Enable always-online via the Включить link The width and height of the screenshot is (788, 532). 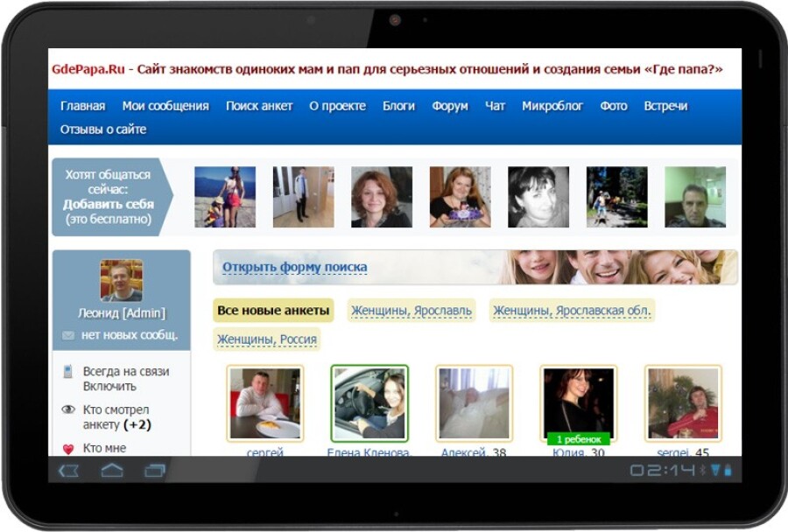click(x=109, y=386)
